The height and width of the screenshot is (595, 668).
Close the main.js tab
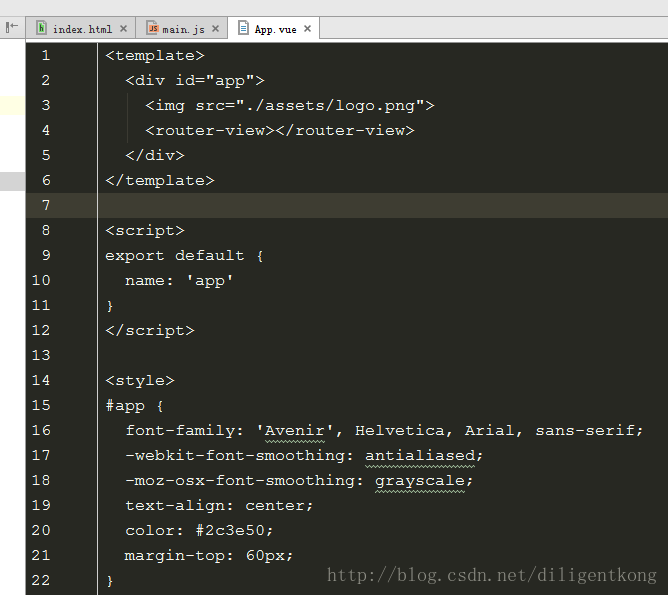(x=216, y=29)
